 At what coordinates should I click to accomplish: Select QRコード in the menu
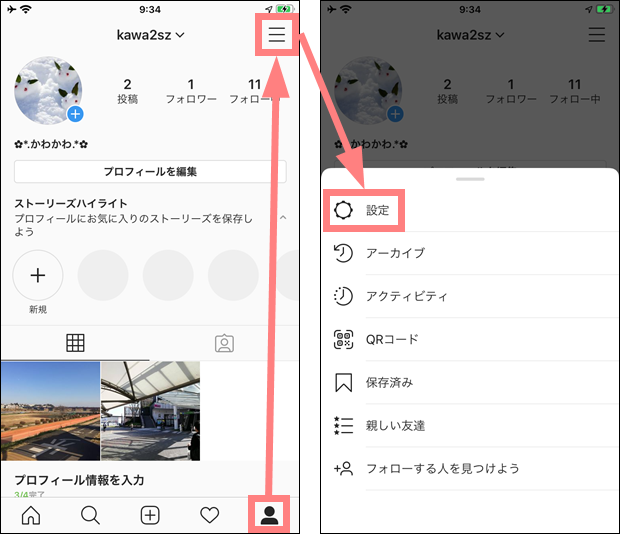tap(392, 339)
